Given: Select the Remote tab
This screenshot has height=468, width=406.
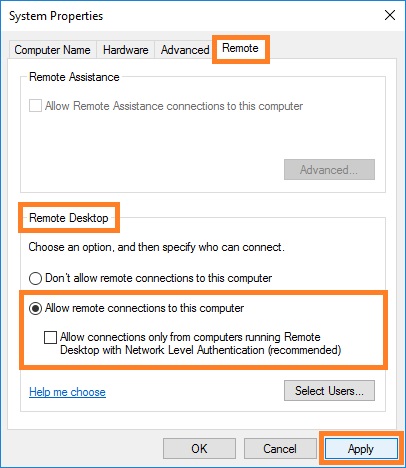Looking at the screenshot, I should pyautogui.click(x=240, y=48).
